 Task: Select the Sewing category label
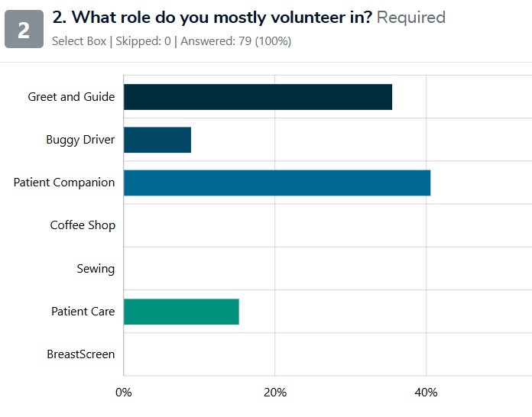pyautogui.click(x=96, y=268)
